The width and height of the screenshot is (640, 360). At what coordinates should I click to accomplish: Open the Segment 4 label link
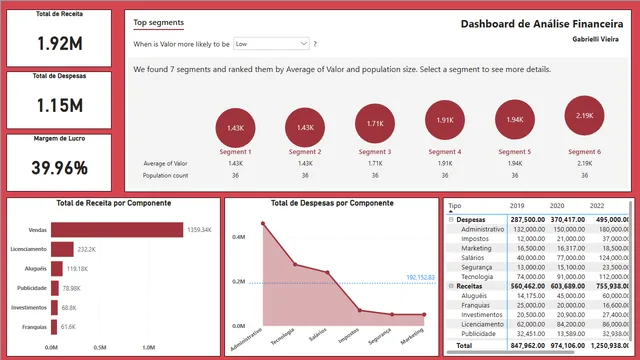[x=445, y=152]
